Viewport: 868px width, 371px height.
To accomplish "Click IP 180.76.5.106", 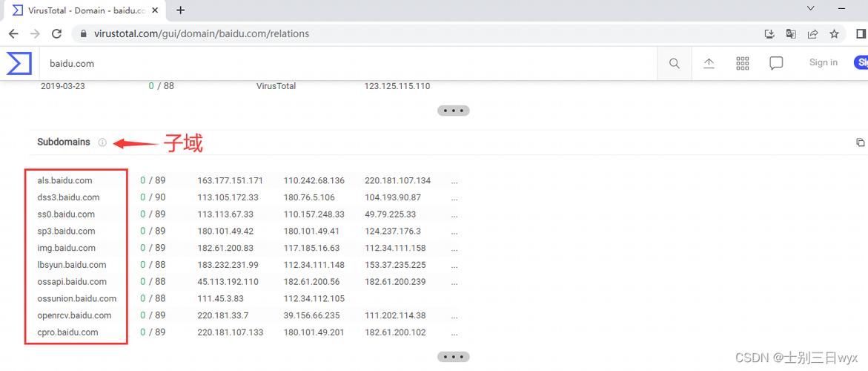I will (309, 197).
